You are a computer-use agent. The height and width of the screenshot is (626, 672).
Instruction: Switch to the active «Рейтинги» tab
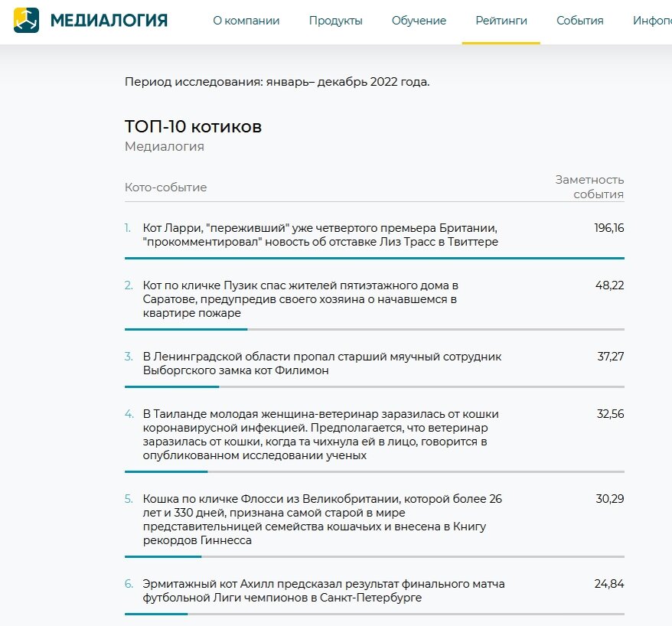click(501, 22)
